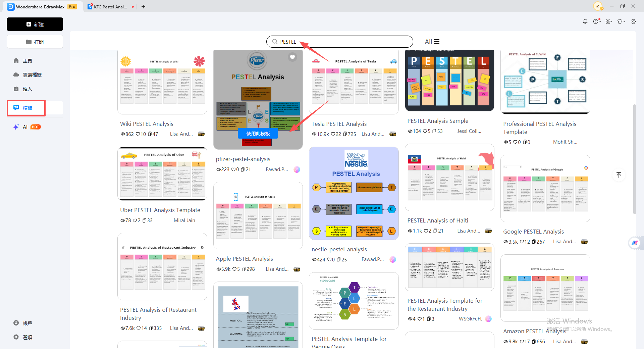Like the PESTEL Analysis of Haiti card

pos(426,231)
